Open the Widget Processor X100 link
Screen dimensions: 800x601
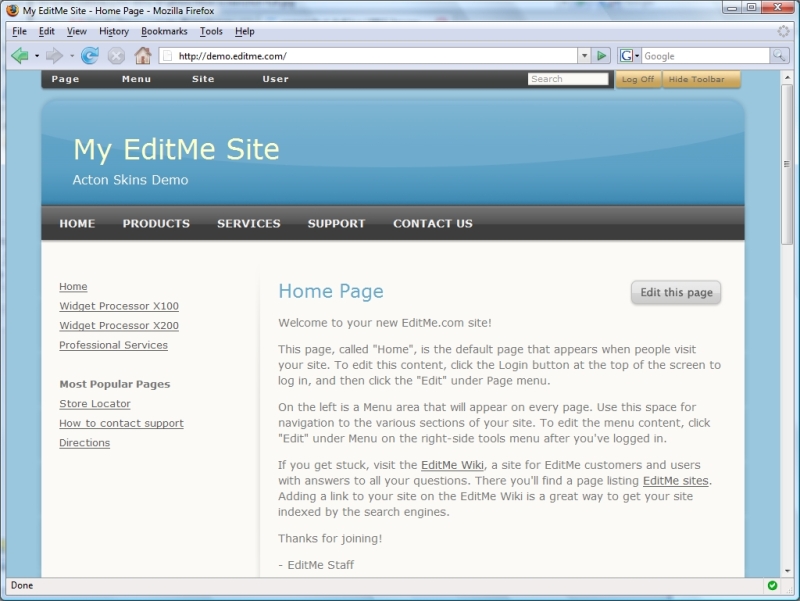[x=119, y=306]
